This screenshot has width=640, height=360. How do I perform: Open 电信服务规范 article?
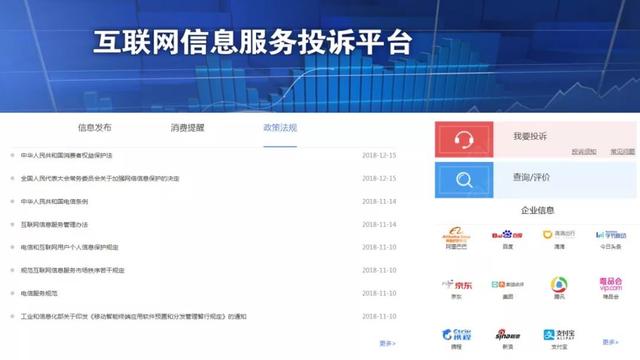click(39, 293)
